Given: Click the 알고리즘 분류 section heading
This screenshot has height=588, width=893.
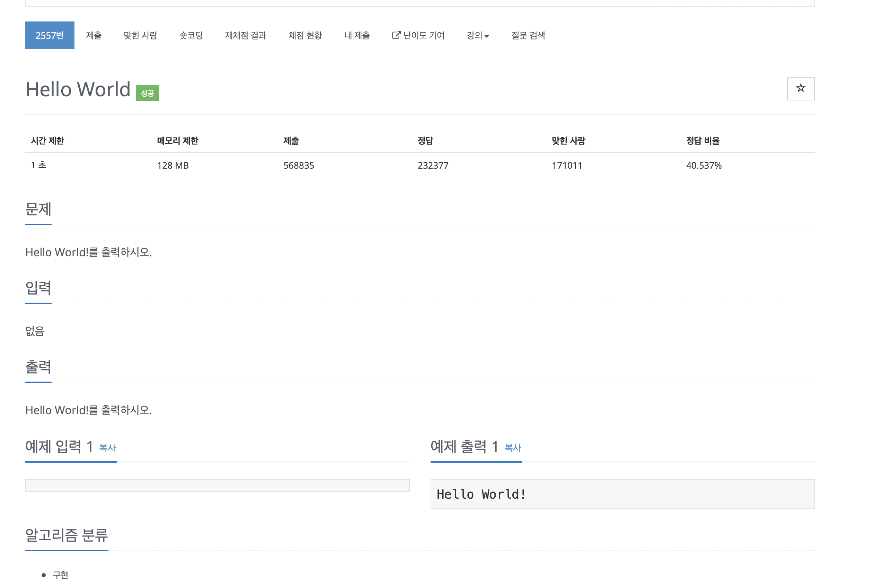Looking at the screenshot, I should pos(67,535).
